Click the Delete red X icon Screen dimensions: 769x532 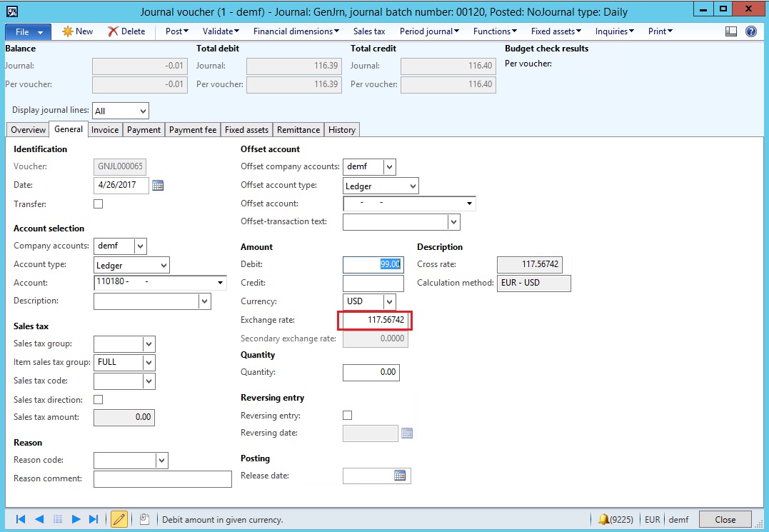click(x=114, y=31)
